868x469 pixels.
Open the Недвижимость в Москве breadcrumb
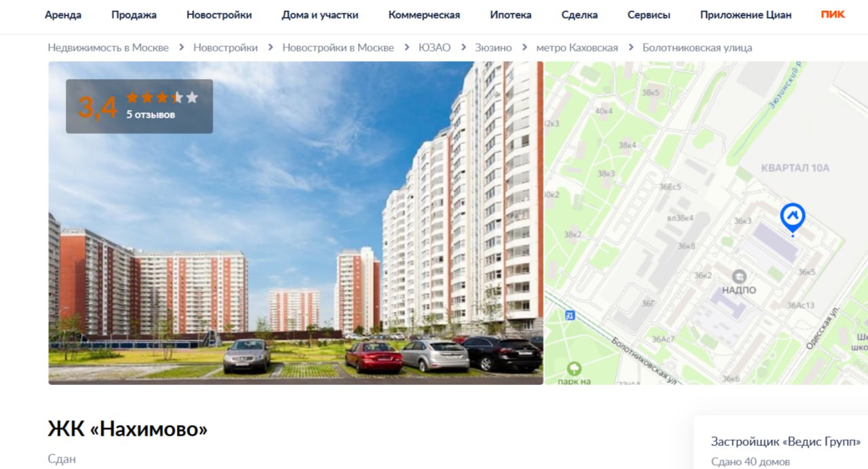tap(107, 47)
